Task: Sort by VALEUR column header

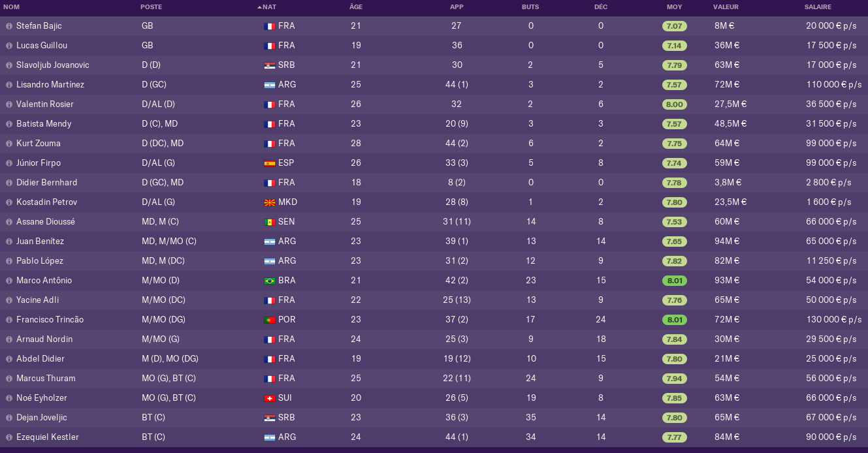Action: [726, 7]
